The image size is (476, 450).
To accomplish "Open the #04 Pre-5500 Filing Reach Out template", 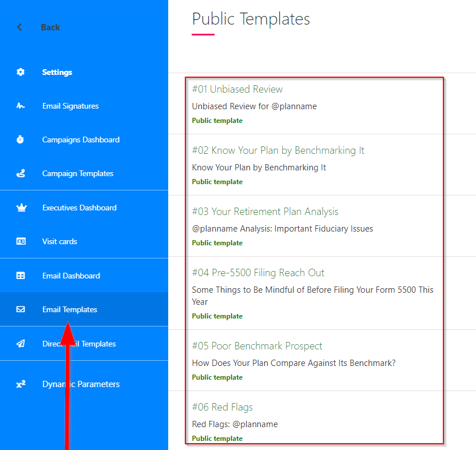I will (258, 273).
